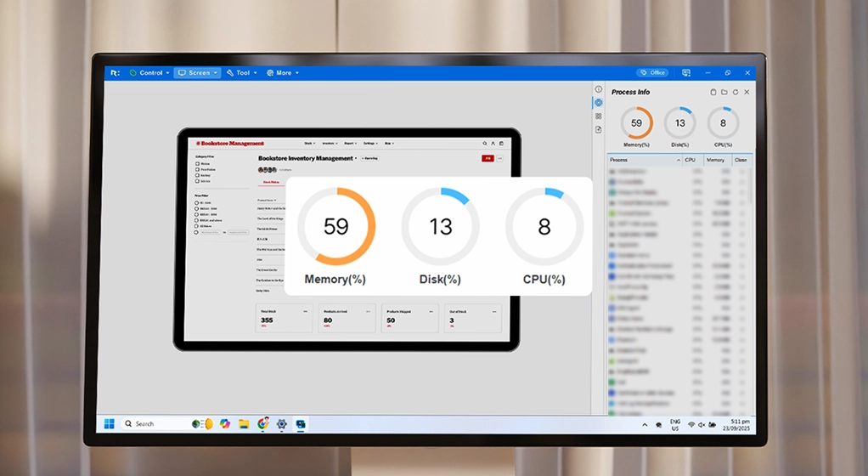Click the remote chat icon beside Office button

pos(686,73)
